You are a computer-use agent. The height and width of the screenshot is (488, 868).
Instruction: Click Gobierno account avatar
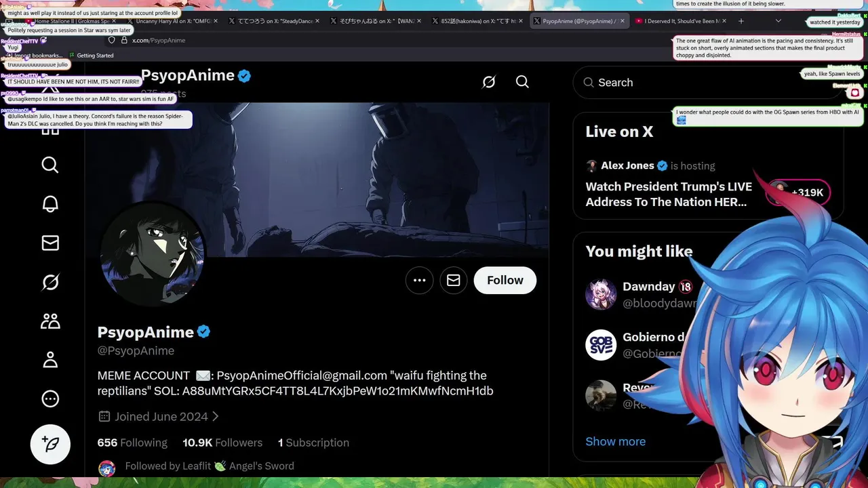(x=601, y=345)
